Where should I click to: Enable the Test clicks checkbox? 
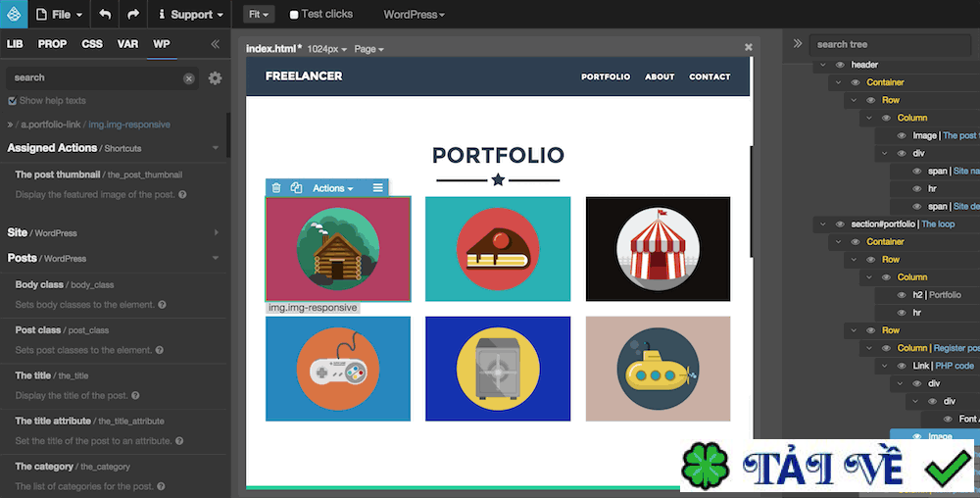pos(294,15)
